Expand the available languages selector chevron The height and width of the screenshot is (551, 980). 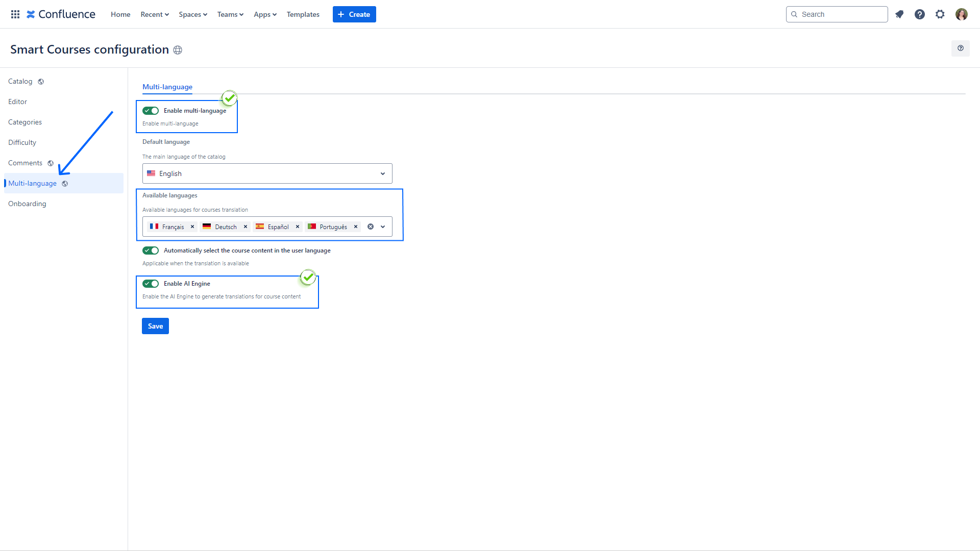pyautogui.click(x=382, y=227)
